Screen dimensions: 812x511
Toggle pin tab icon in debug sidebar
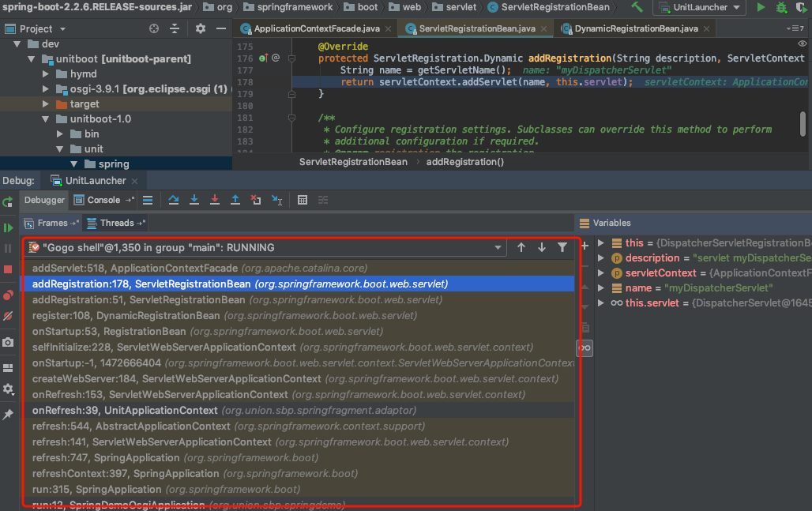click(x=8, y=415)
